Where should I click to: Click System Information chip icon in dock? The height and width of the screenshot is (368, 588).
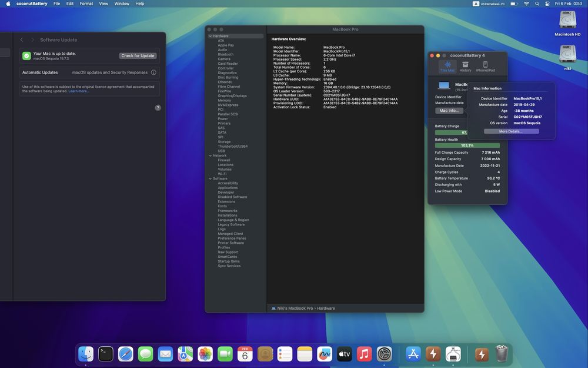(x=453, y=354)
